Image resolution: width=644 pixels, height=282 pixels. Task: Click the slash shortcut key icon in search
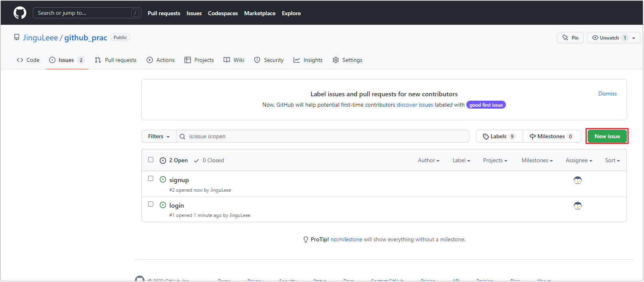click(x=135, y=13)
